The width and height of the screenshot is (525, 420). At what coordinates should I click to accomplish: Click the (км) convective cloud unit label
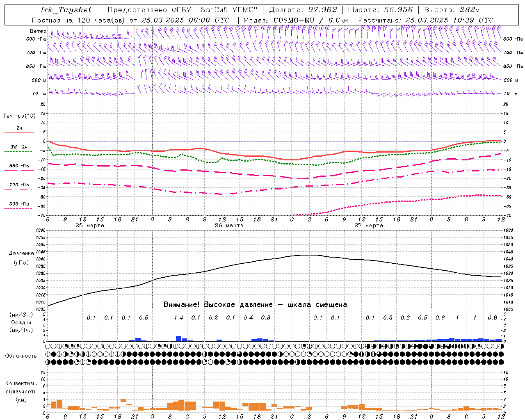pyautogui.click(x=21, y=399)
